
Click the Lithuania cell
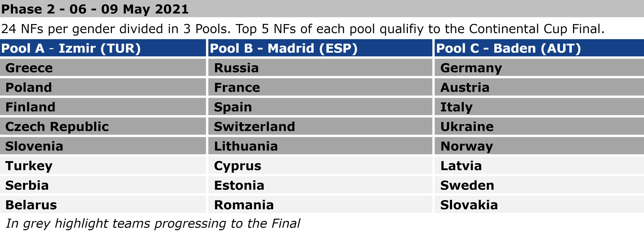click(320, 146)
